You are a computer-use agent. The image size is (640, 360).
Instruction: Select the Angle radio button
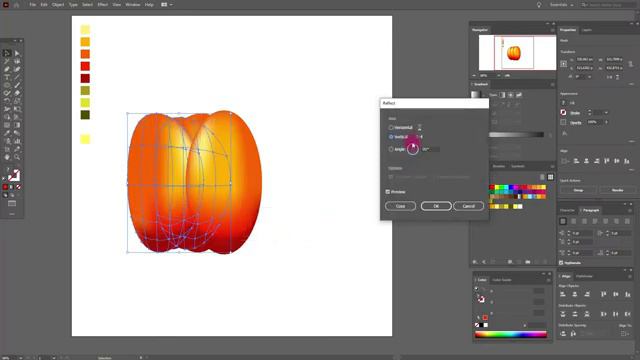tap(391, 149)
